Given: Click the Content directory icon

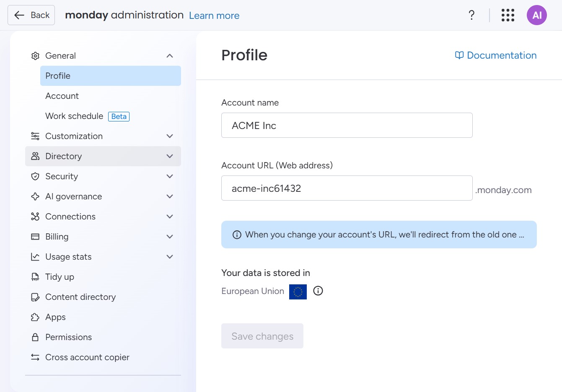Looking at the screenshot, I should point(35,297).
